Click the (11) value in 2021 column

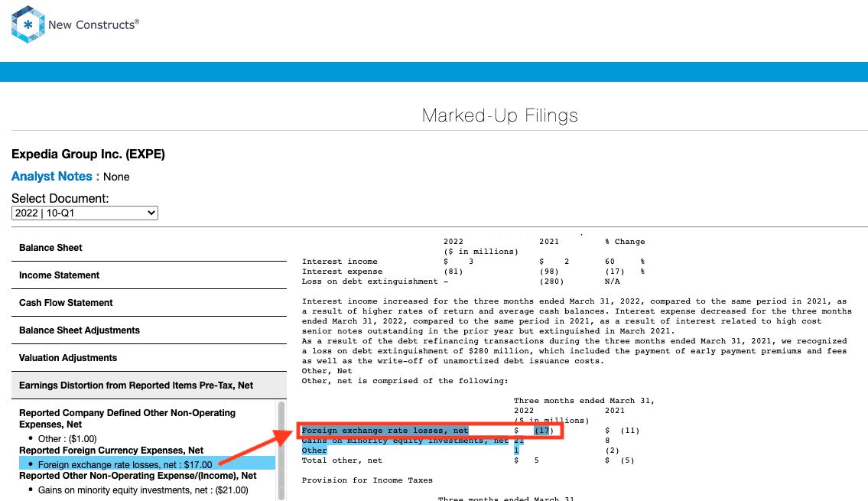pyautogui.click(x=630, y=431)
